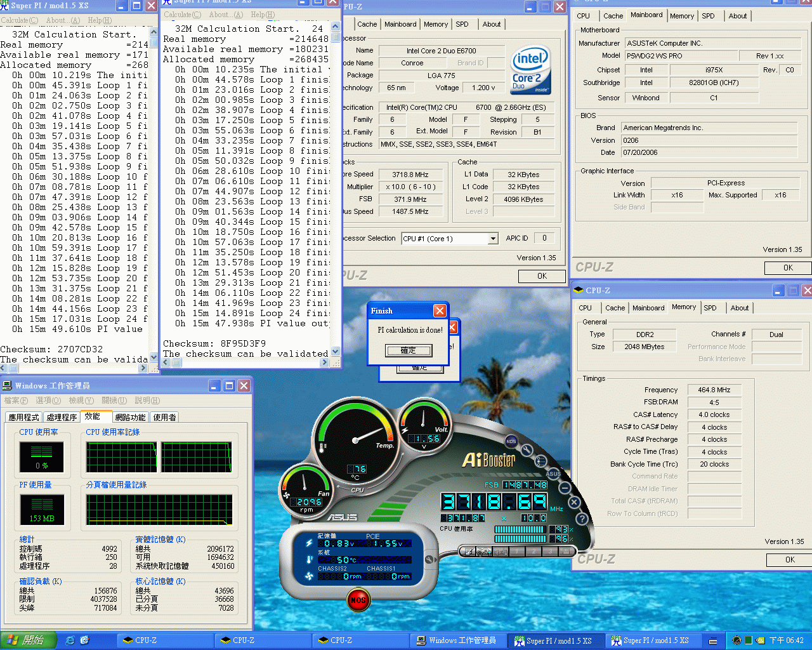Click the first system tray icon left of clock area

pyautogui.click(x=737, y=640)
